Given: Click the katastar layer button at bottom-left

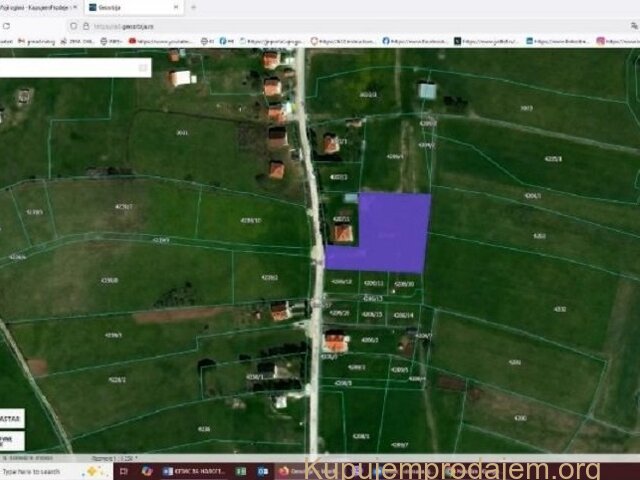Looking at the screenshot, I should coord(12,419).
